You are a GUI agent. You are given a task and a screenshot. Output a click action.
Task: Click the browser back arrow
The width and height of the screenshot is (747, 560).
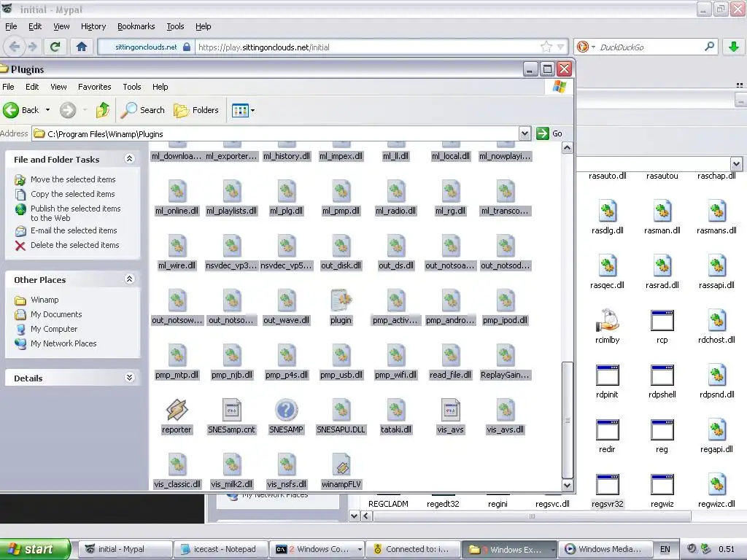[15, 47]
